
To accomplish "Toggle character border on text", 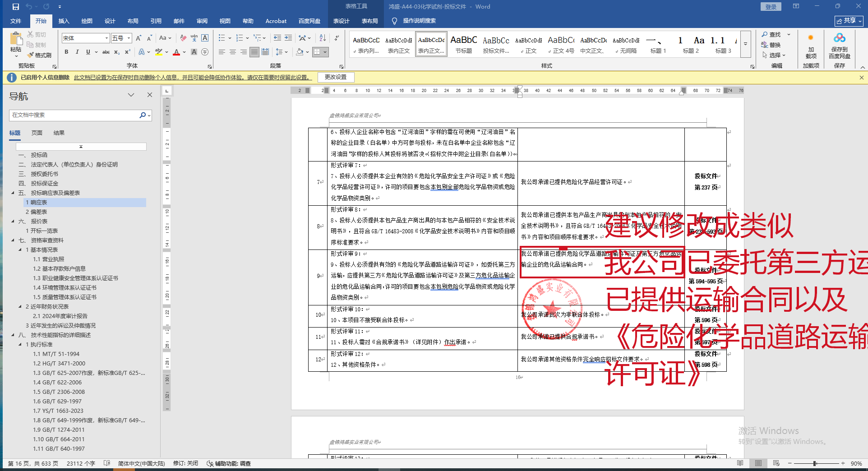I will pyautogui.click(x=205, y=38).
